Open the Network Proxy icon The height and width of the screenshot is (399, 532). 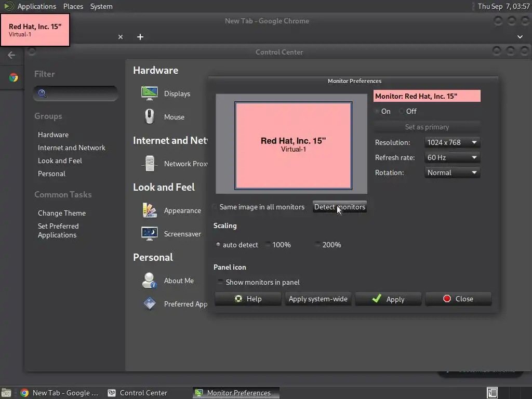point(149,164)
